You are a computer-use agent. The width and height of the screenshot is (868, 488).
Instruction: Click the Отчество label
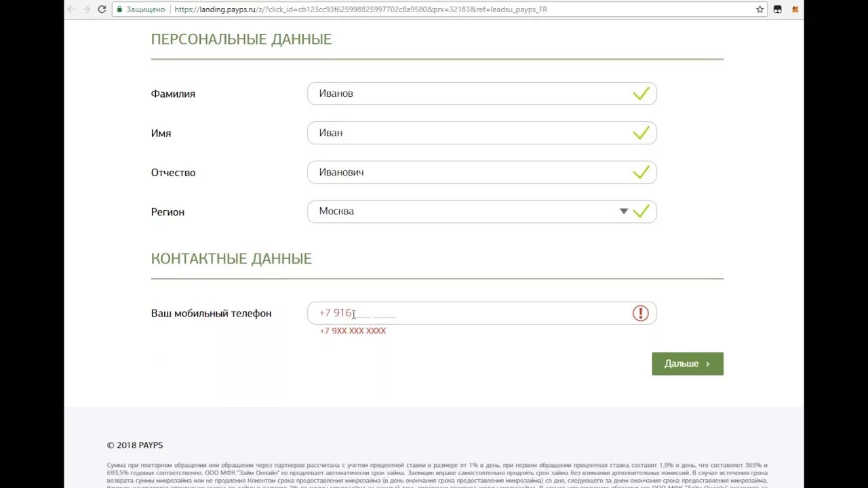tap(173, 173)
